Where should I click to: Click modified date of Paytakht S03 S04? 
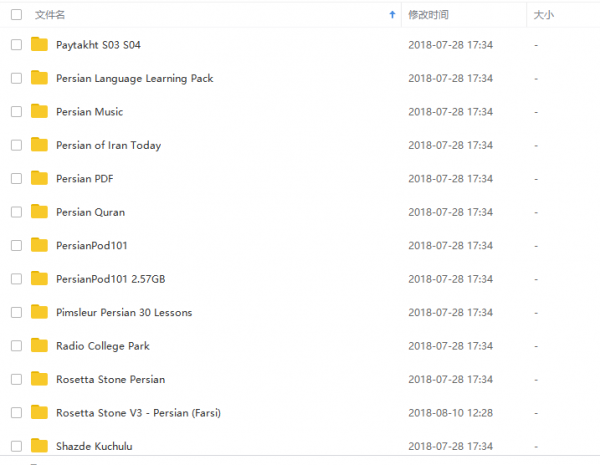(x=450, y=45)
